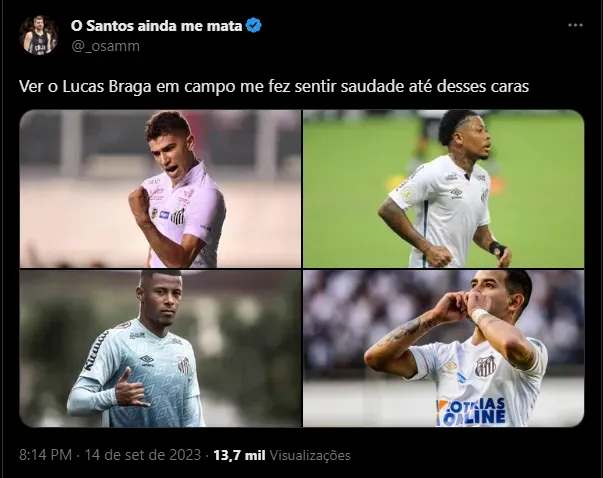Image resolution: width=603 pixels, height=478 pixels.
Task: Open the top-right photo of the player running
Action: click(x=443, y=189)
